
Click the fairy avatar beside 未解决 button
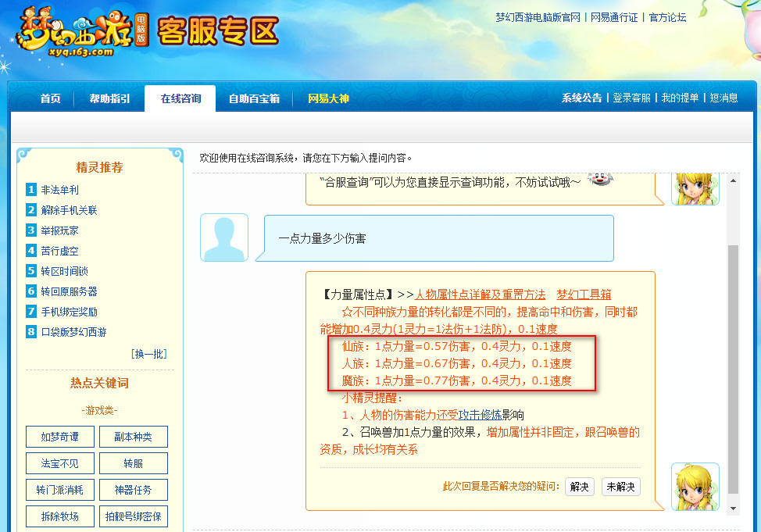click(695, 486)
